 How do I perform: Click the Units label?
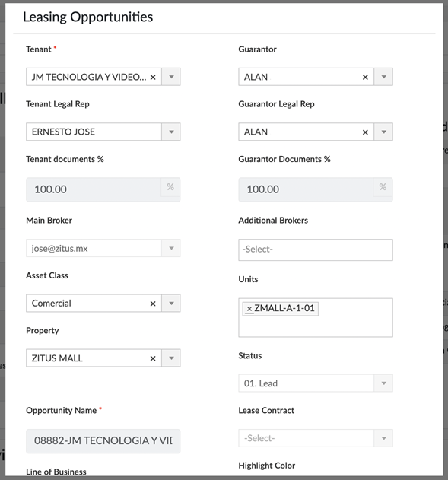pos(248,279)
